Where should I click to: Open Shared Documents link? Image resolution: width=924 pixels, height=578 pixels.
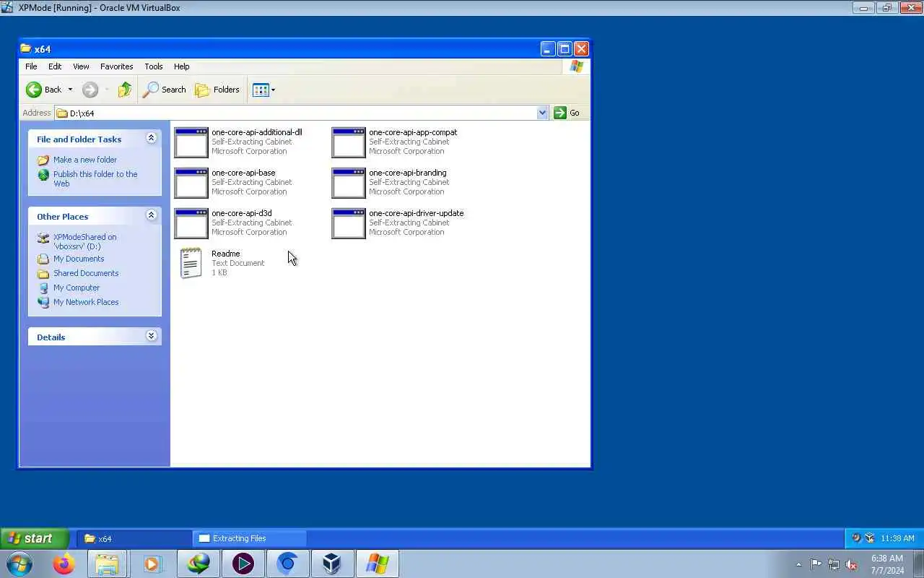point(86,273)
